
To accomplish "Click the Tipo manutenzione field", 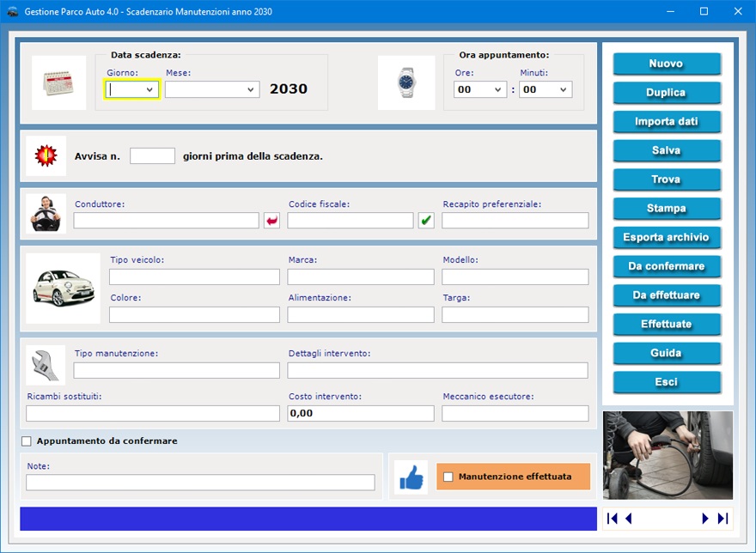I will coord(176,370).
